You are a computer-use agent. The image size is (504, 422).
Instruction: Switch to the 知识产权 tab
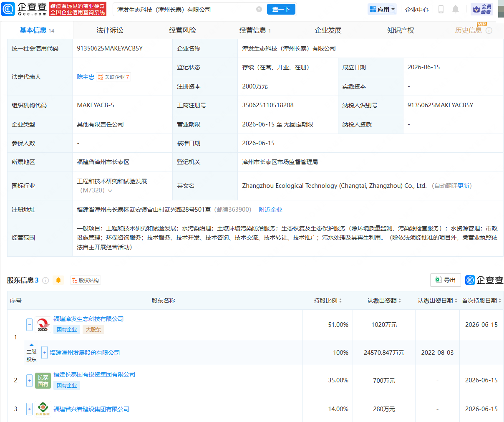pos(401,30)
